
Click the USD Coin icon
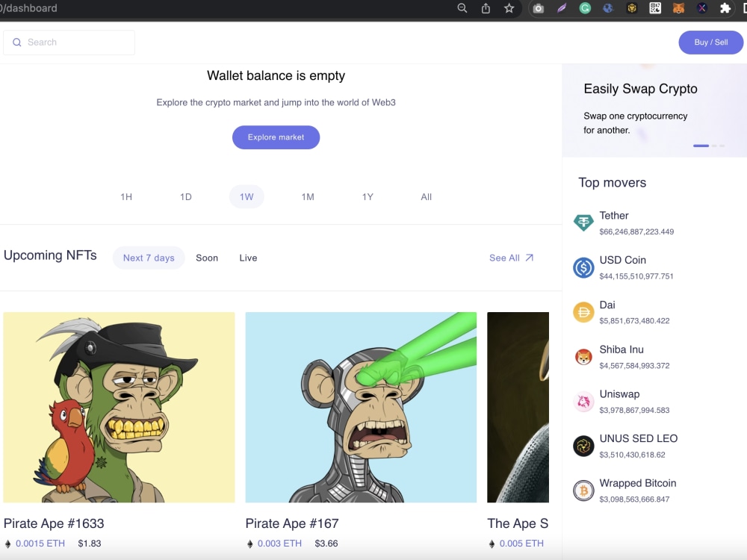coord(583,267)
